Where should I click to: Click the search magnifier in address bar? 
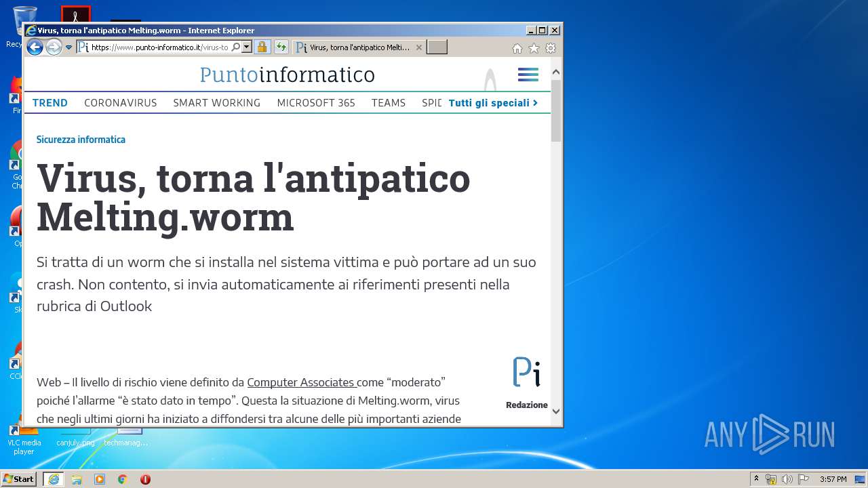236,47
